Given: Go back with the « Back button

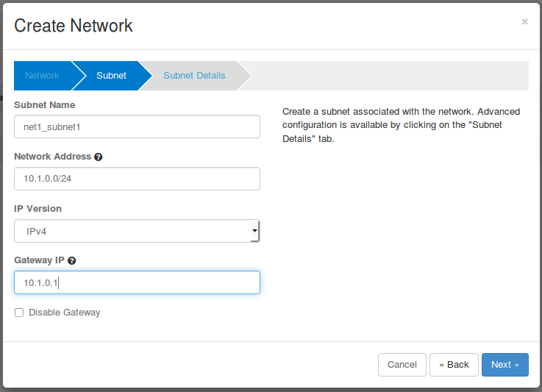Looking at the screenshot, I should [454, 365].
